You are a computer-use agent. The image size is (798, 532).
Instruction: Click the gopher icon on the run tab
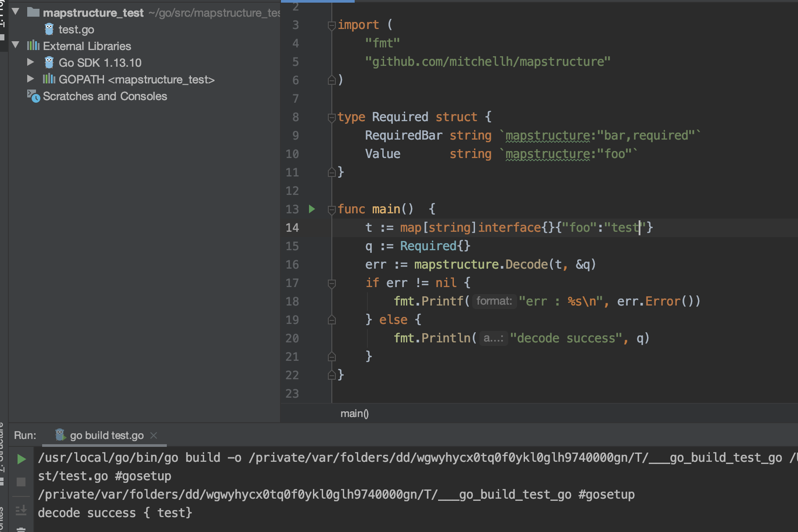coord(60,435)
